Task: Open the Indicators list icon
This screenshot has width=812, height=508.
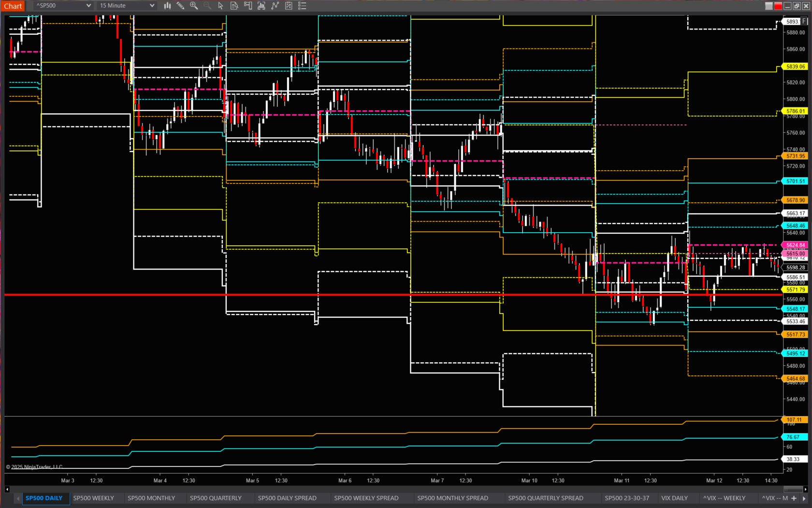Action: (x=302, y=5)
